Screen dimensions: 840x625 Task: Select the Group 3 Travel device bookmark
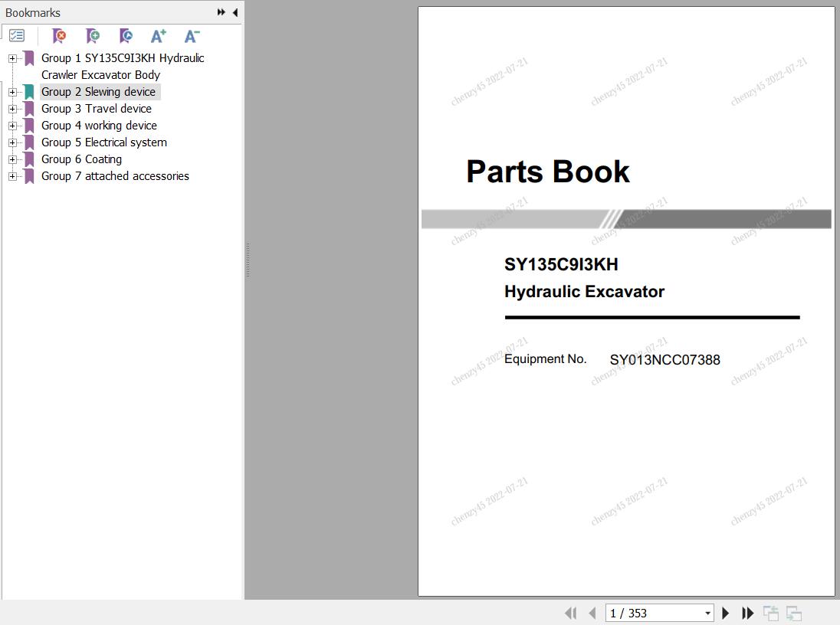point(96,109)
